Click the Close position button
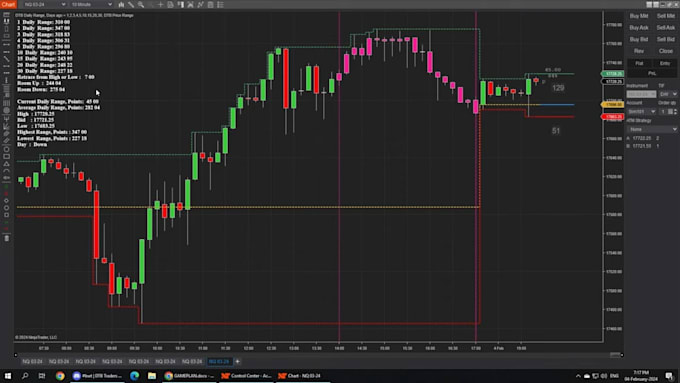680x383 pixels. click(665, 51)
